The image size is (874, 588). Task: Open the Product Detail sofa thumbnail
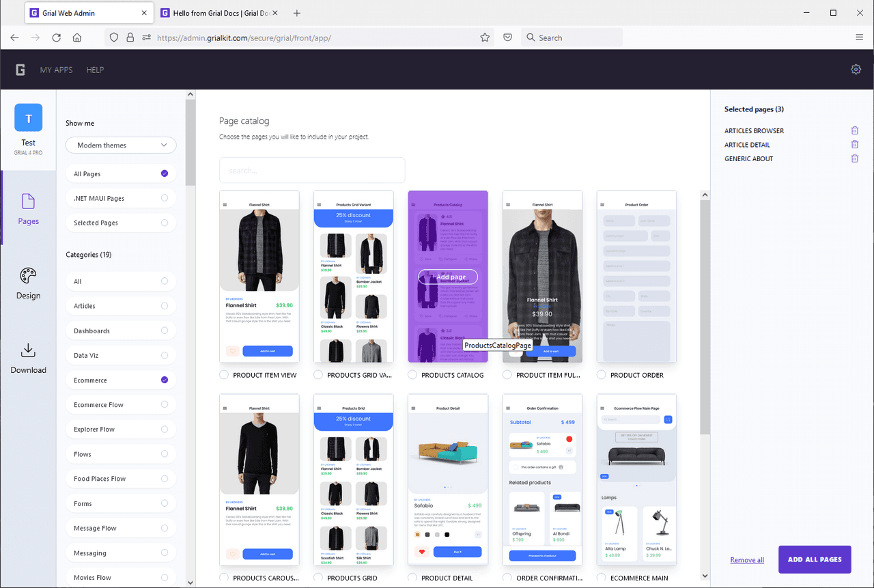(448, 479)
